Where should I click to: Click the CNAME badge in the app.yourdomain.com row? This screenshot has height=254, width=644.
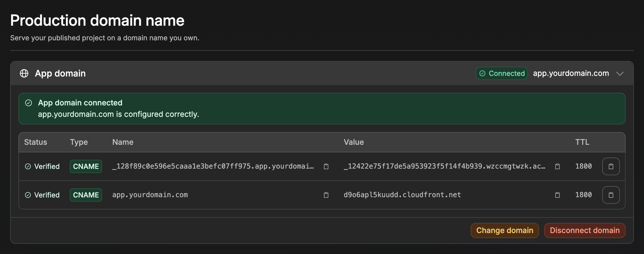point(86,195)
